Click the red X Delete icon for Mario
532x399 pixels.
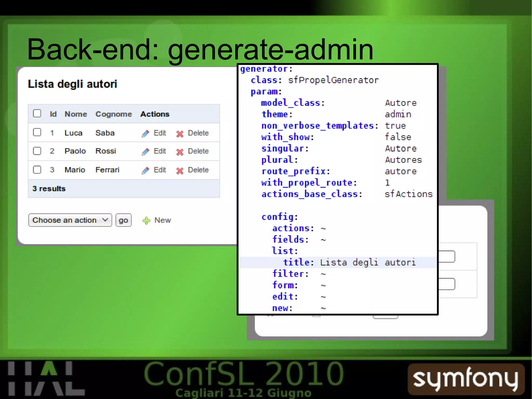click(180, 171)
